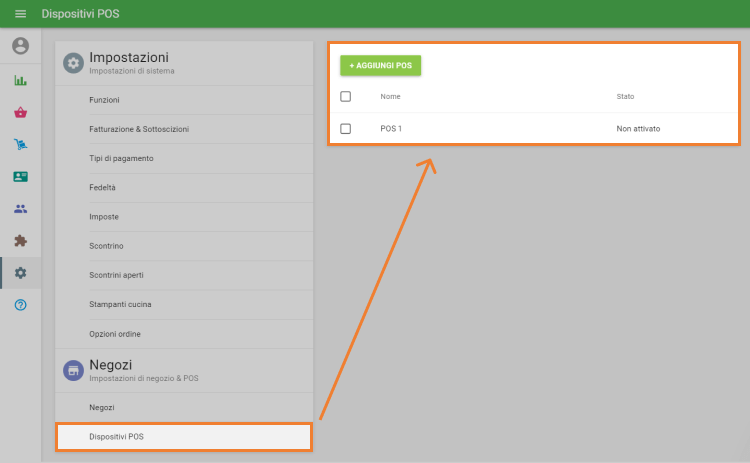Screen dimensions: 750x463
Task: Select the settings gear sidebar icon
Action: click(x=20, y=273)
